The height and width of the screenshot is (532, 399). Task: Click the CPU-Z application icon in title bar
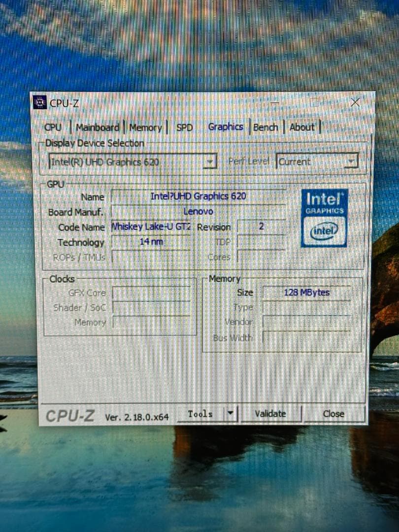pos(39,103)
